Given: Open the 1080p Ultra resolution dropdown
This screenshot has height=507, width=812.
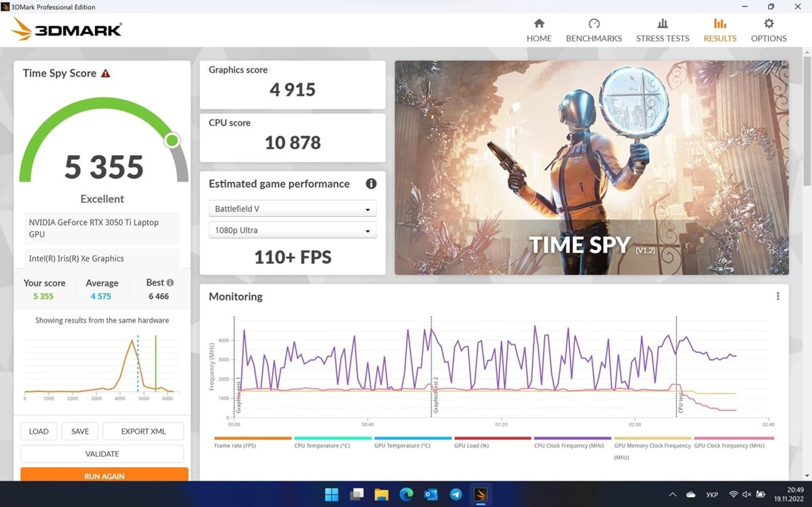Looking at the screenshot, I should [292, 230].
